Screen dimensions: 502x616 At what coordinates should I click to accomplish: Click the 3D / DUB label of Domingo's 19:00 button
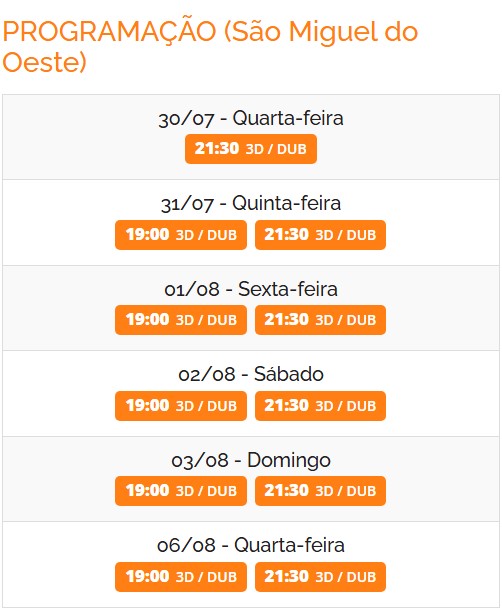pyautogui.click(x=206, y=491)
